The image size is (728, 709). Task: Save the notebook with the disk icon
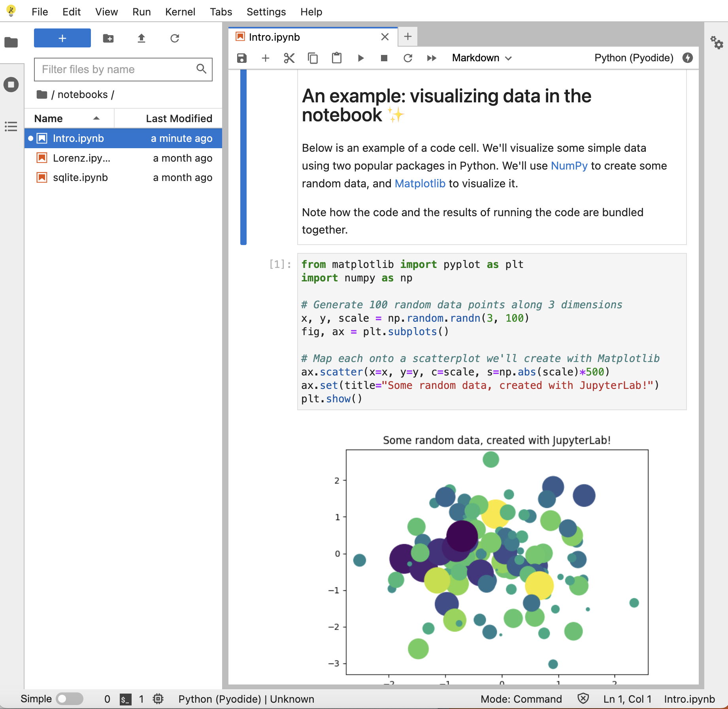(242, 58)
